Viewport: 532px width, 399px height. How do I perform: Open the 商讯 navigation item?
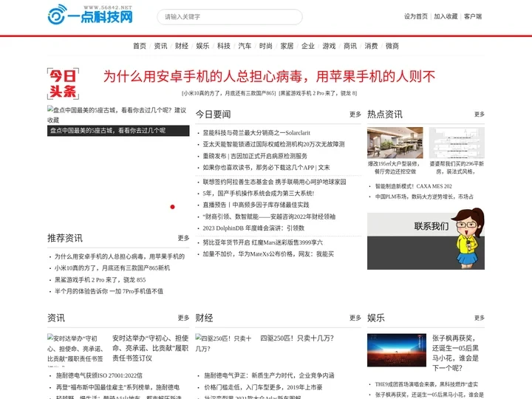[349, 46]
